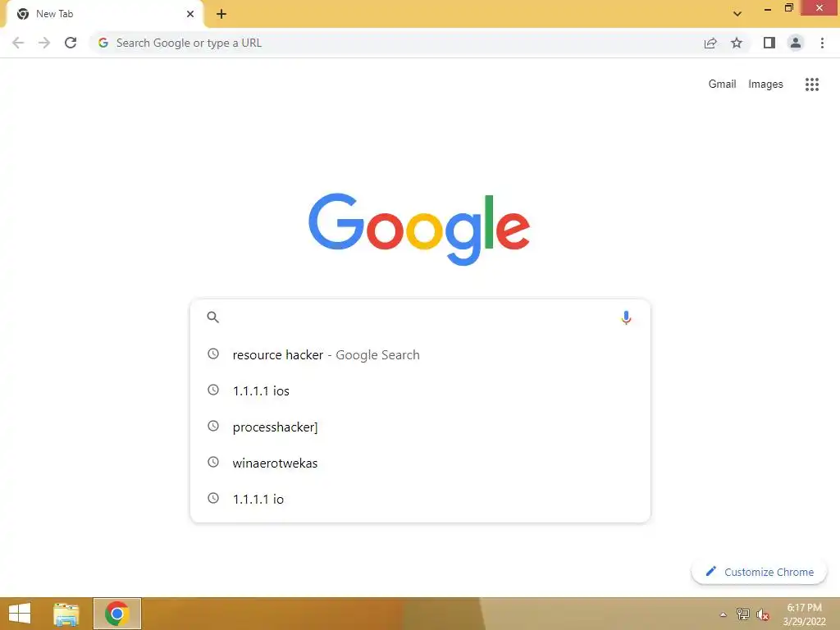
Task: Click the Google logo
Action: click(x=419, y=230)
